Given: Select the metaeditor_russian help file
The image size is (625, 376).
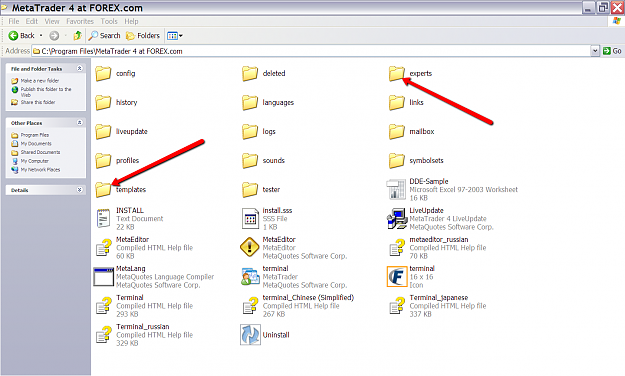Looking at the screenshot, I should (x=437, y=248).
